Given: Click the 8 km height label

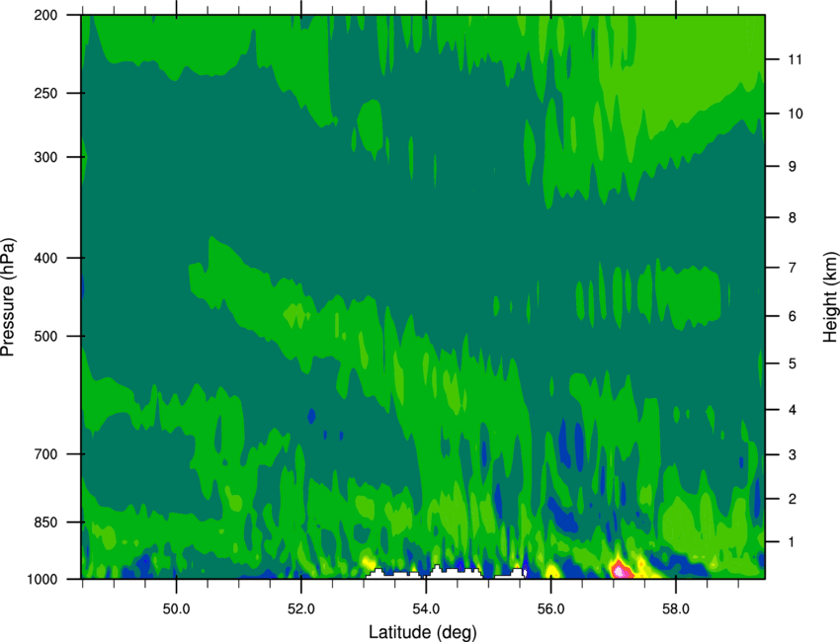Looking at the screenshot, I should pyautogui.click(x=793, y=217).
